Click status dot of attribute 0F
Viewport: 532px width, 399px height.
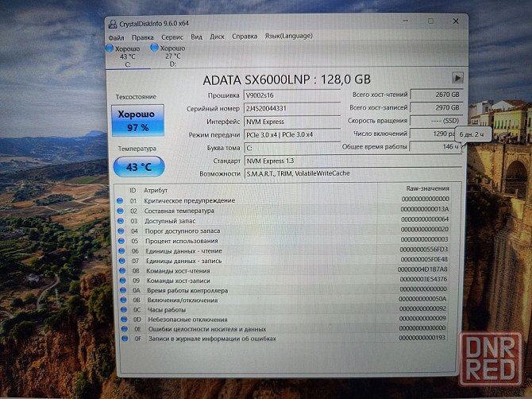point(125,339)
